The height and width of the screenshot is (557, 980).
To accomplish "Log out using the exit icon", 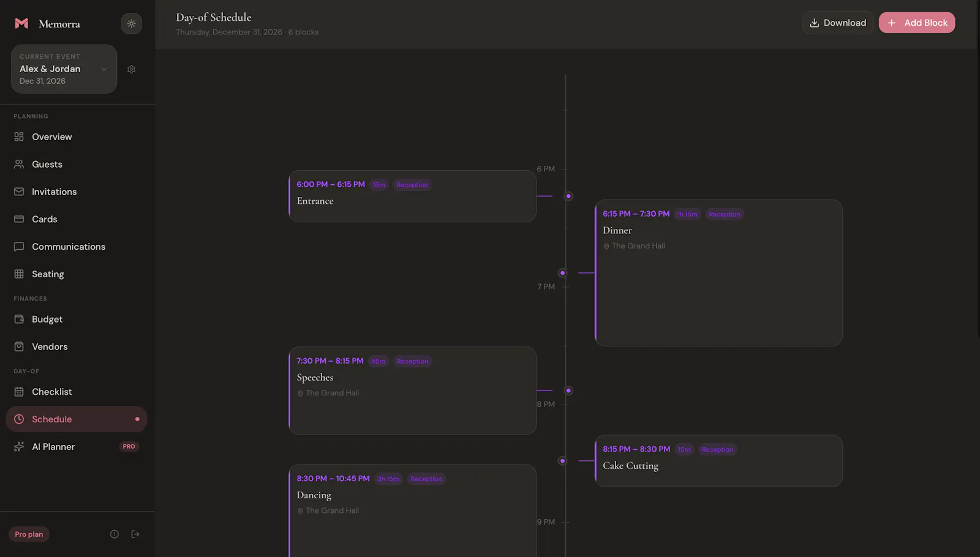I will [135, 534].
